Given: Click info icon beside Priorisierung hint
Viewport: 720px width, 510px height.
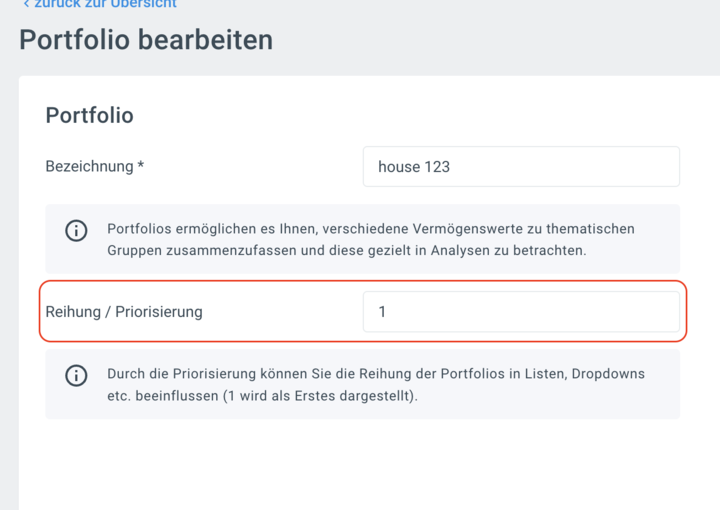Looking at the screenshot, I should (76, 375).
